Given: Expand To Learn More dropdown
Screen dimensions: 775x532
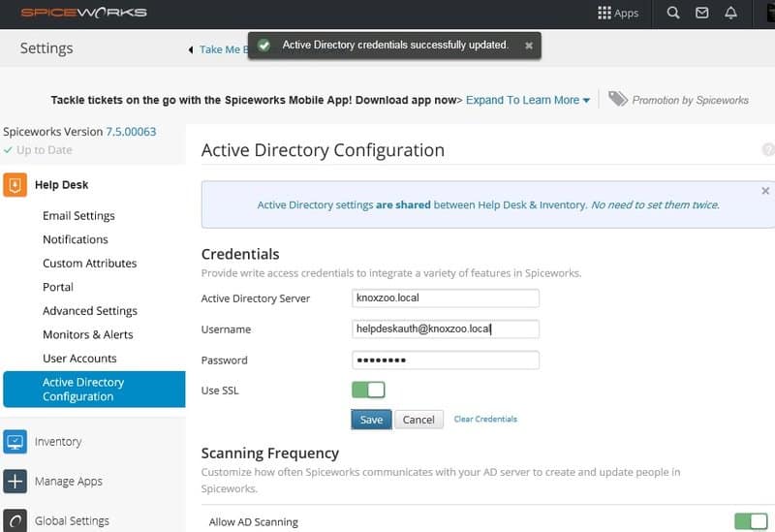Looking at the screenshot, I should tap(528, 100).
